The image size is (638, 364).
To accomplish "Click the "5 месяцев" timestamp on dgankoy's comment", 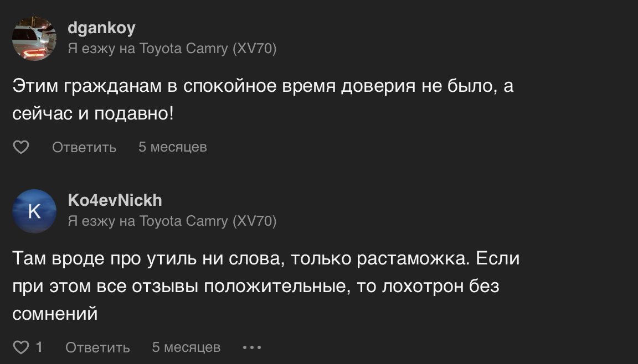I will pyautogui.click(x=173, y=147).
